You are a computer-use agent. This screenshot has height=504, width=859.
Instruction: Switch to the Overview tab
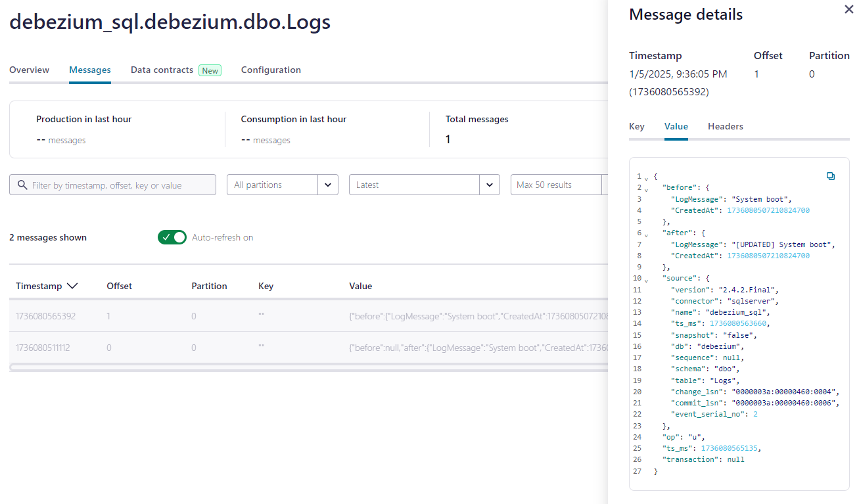coord(29,70)
